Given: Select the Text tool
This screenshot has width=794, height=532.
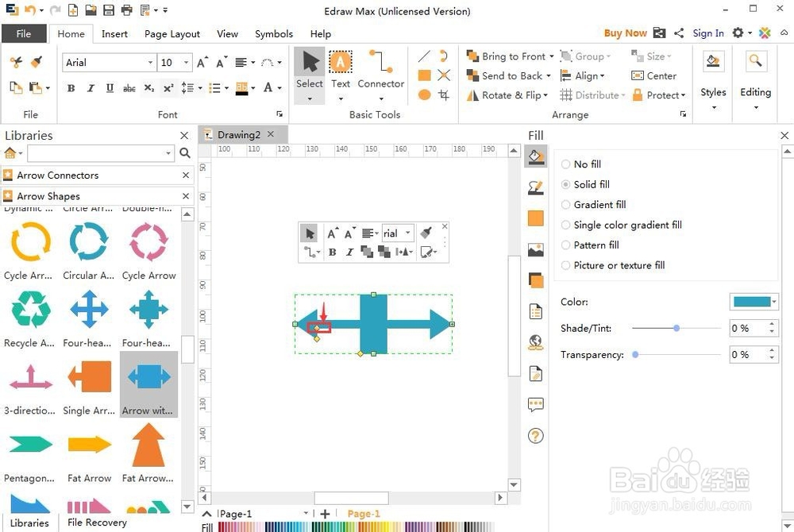Looking at the screenshot, I should 341,75.
